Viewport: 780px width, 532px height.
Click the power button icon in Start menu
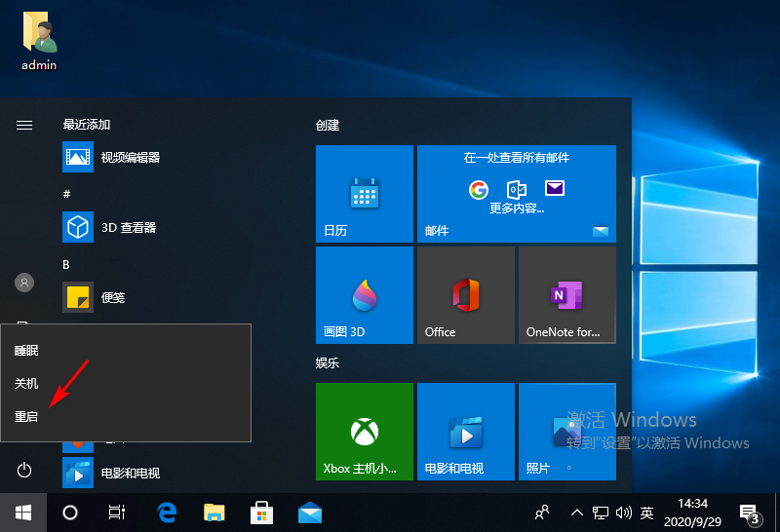24,471
